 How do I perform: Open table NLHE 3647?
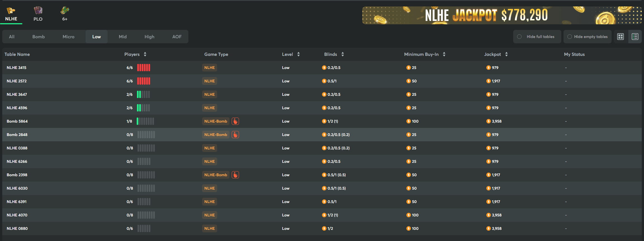click(x=17, y=94)
